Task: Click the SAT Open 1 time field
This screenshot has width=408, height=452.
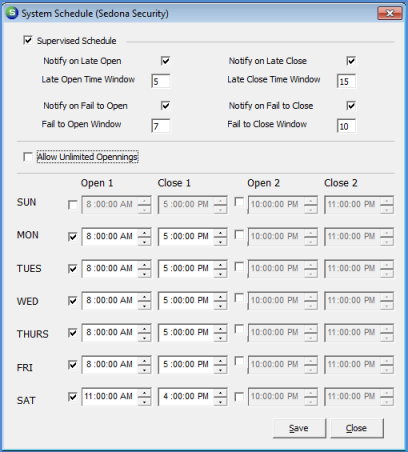Action: point(110,396)
